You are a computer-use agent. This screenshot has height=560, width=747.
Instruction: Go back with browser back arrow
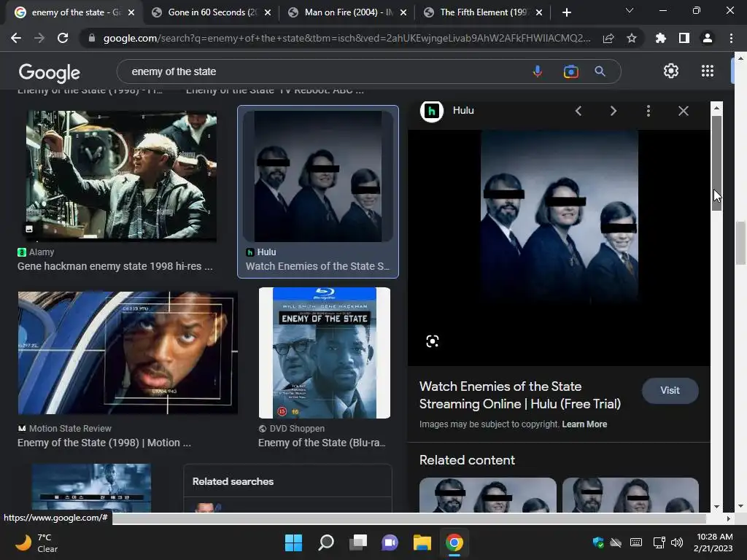point(16,38)
